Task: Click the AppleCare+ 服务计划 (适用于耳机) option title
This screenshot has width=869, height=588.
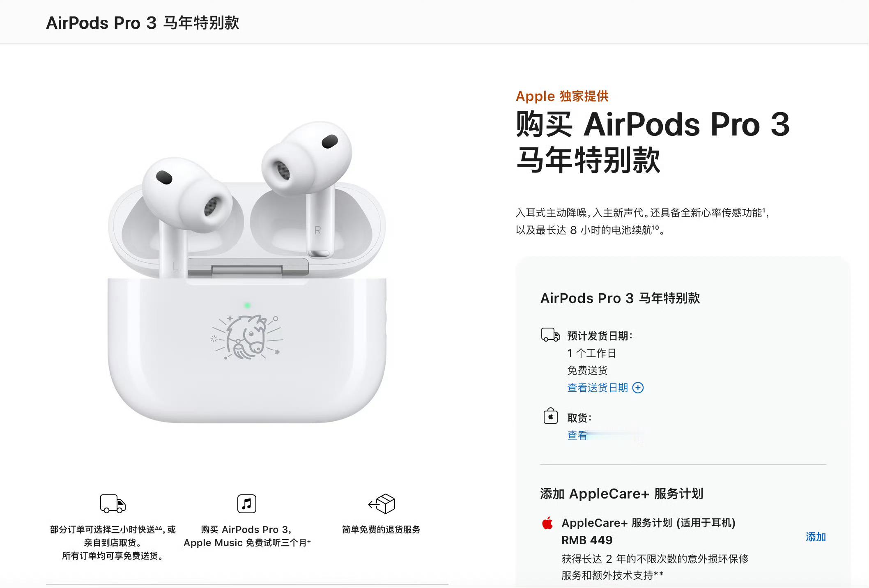Action: (648, 523)
